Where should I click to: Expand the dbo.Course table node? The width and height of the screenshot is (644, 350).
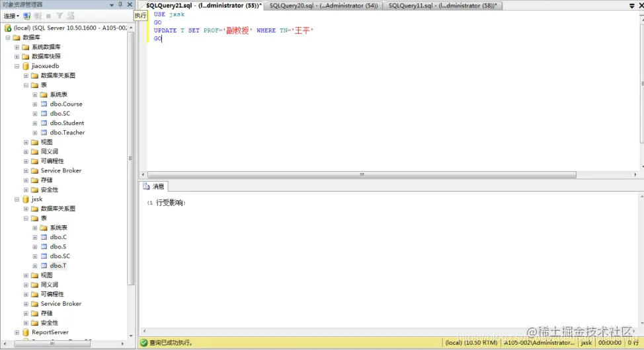(35, 104)
